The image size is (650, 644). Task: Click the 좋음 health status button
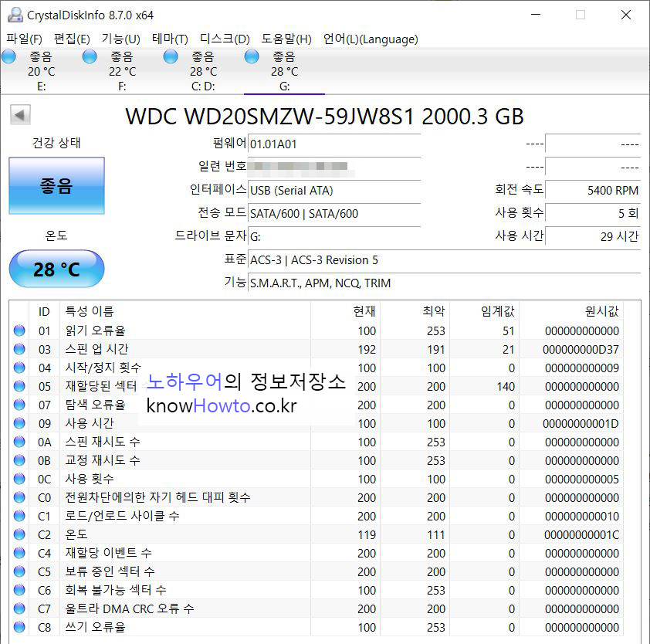[x=57, y=186]
